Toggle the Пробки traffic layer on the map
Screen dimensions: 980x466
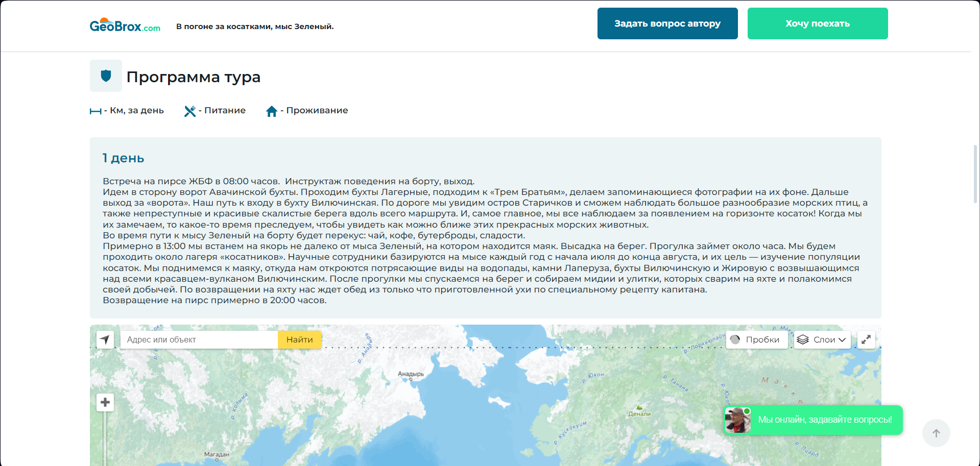[757, 339]
